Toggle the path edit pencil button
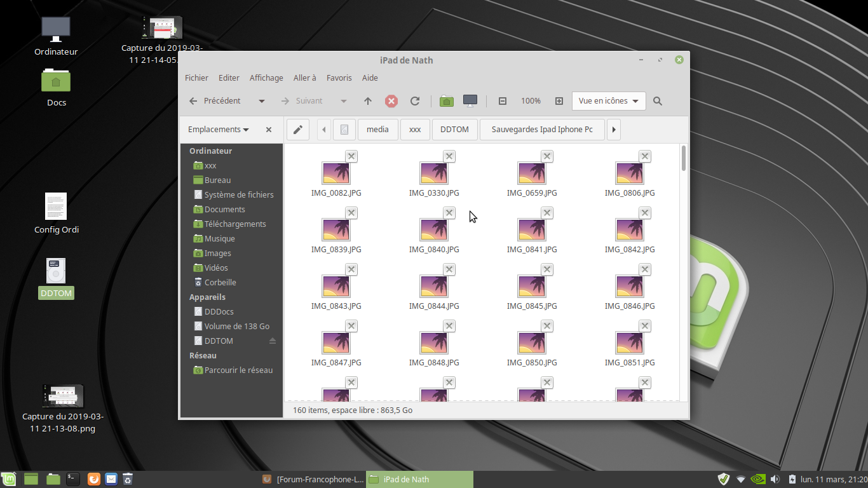The width and height of the screenshot is (868, 488). coord(297,130)
